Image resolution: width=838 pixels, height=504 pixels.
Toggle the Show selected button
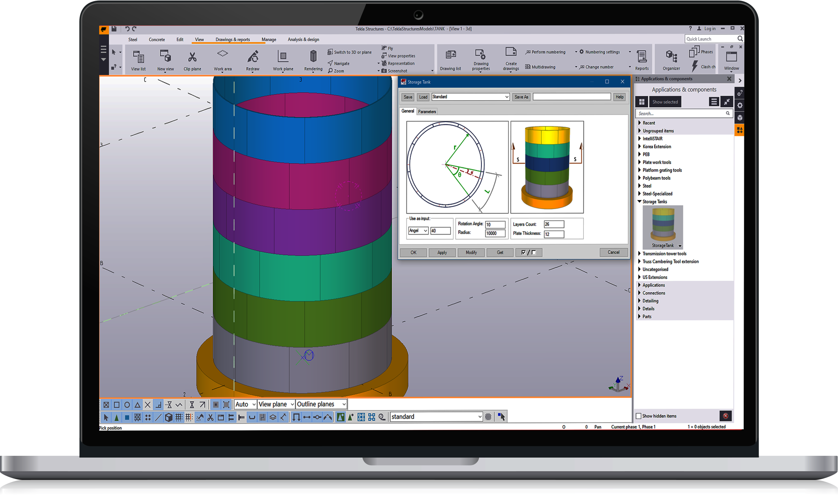click(665, 102)
